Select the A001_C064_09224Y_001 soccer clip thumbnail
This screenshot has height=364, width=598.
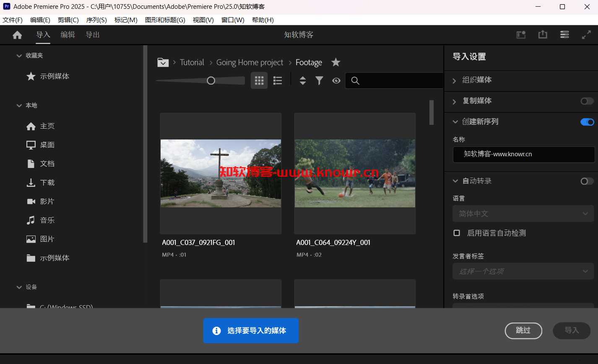[x=355, y=173]
